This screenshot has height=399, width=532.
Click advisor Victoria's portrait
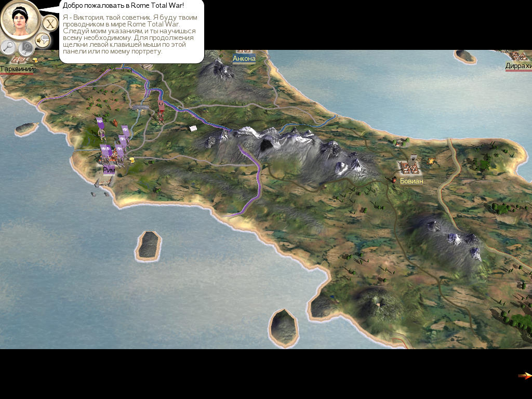pyautogui.click(x=20, y=19)
